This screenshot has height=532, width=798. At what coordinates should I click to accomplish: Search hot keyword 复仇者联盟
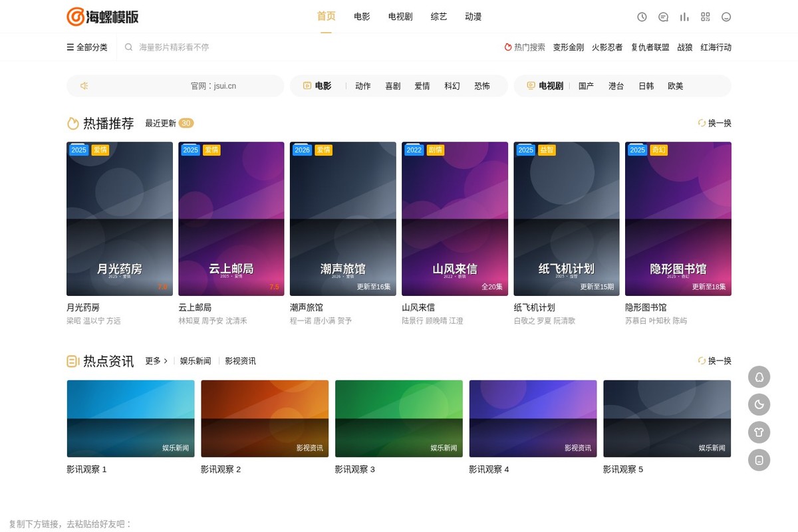click(x=650, y=47)
